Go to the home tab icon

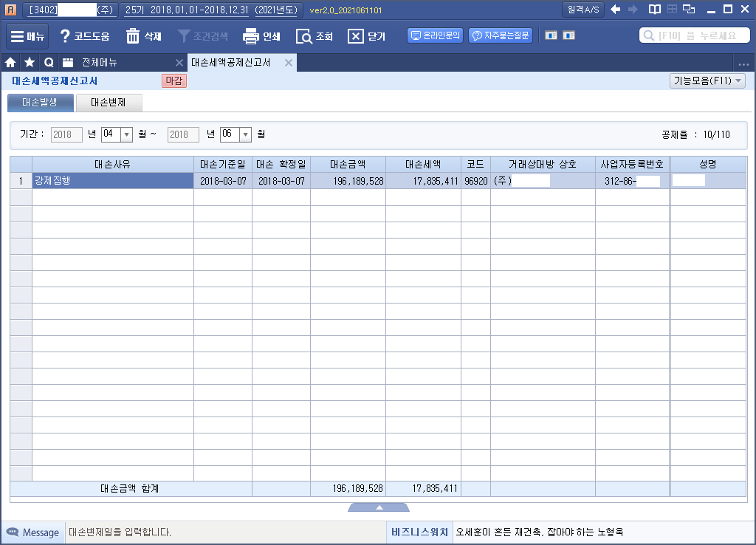click(x=10, y=62)
